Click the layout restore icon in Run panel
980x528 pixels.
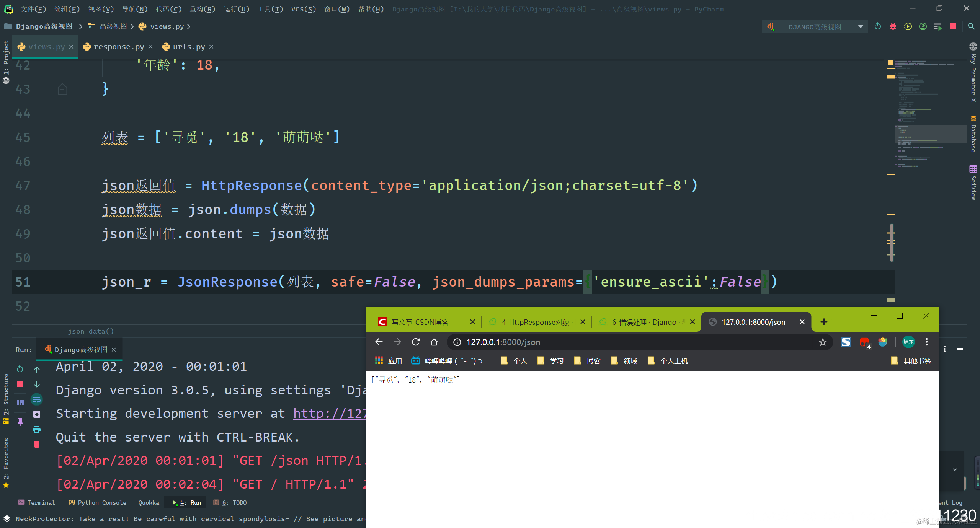[20, 403]
